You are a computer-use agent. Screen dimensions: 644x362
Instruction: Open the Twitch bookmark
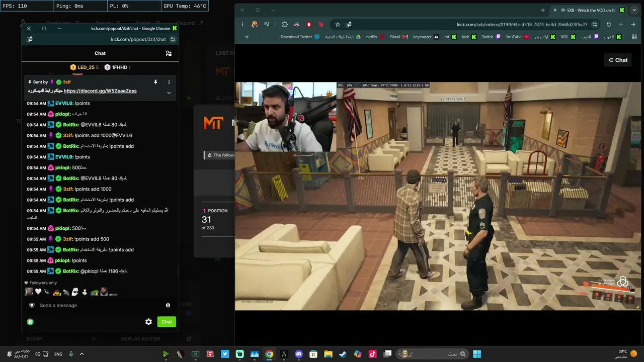point(491,37)
